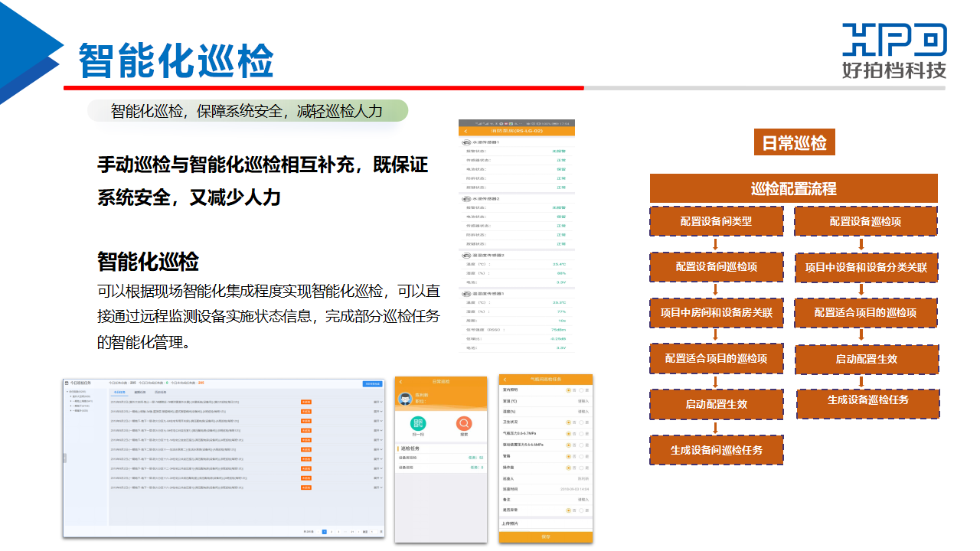Image resolution: width=980 pixels, height=551 pixels.
Task: Switch to the 今日任务 tab
Action: click(x=119, y=393)
